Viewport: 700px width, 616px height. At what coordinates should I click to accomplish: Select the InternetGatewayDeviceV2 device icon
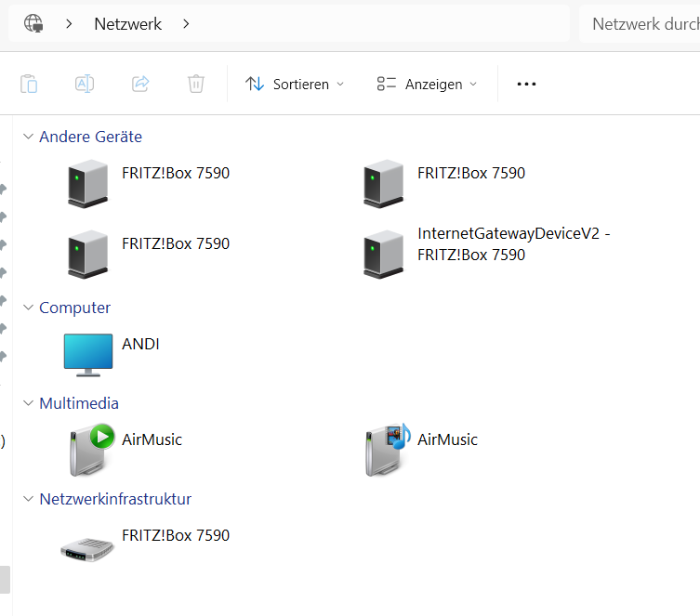click(x=384, y=255)
